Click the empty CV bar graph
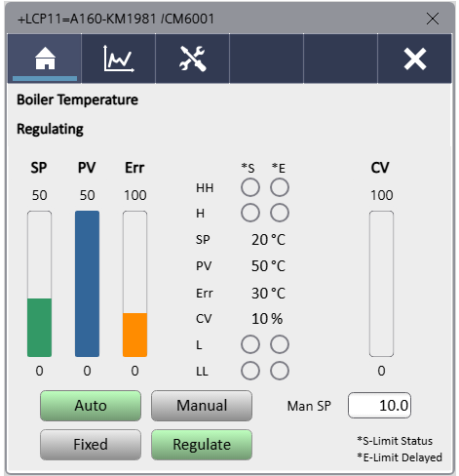 point(381,284)
